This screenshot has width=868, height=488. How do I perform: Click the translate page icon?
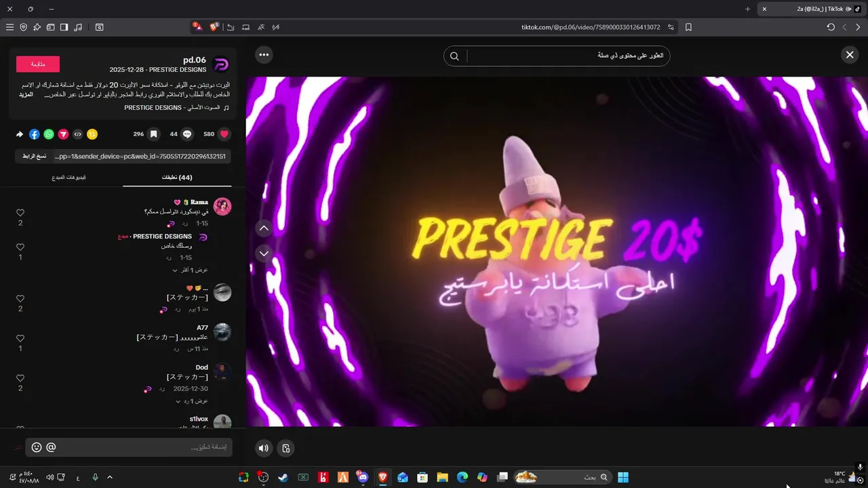tap(260, 27)
